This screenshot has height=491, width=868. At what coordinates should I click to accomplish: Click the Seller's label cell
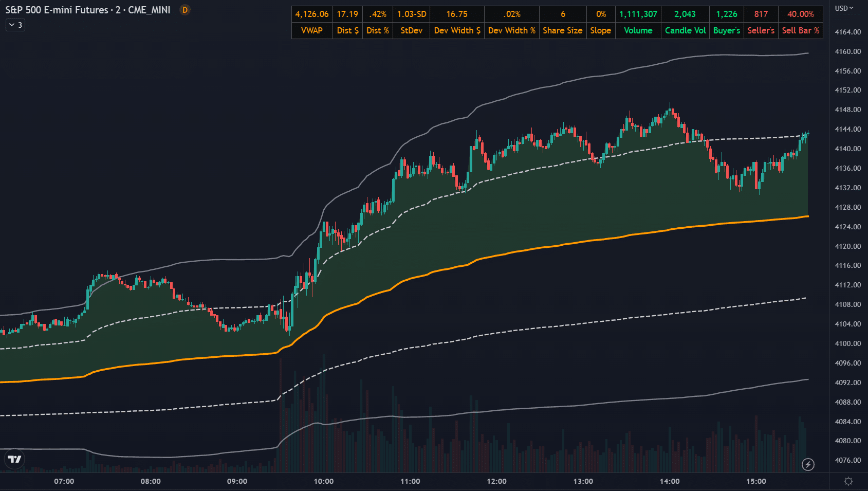761,30
